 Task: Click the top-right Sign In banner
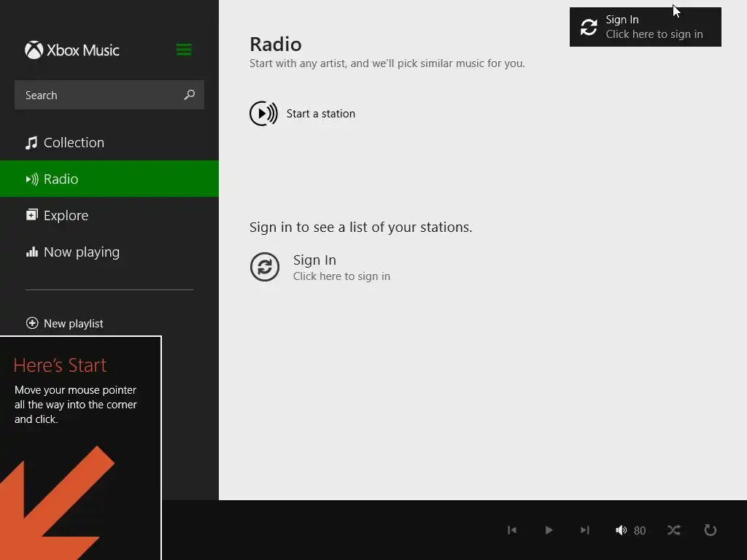click(645, 27)
